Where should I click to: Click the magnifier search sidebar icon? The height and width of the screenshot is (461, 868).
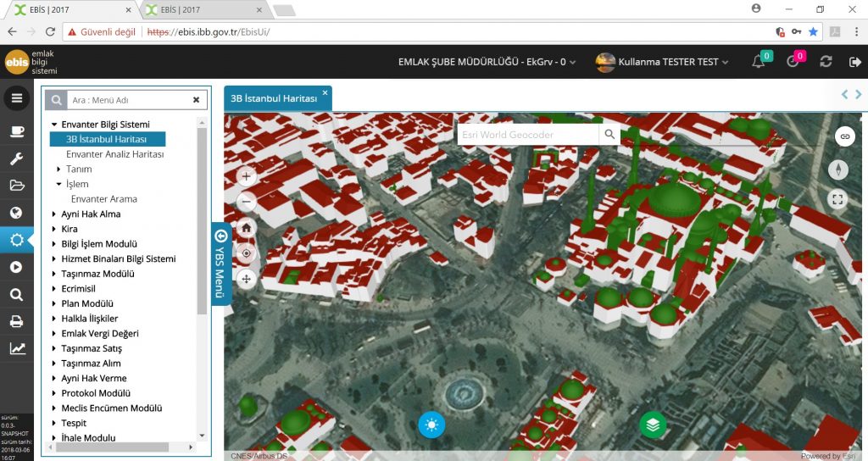(x=17, y=294)
